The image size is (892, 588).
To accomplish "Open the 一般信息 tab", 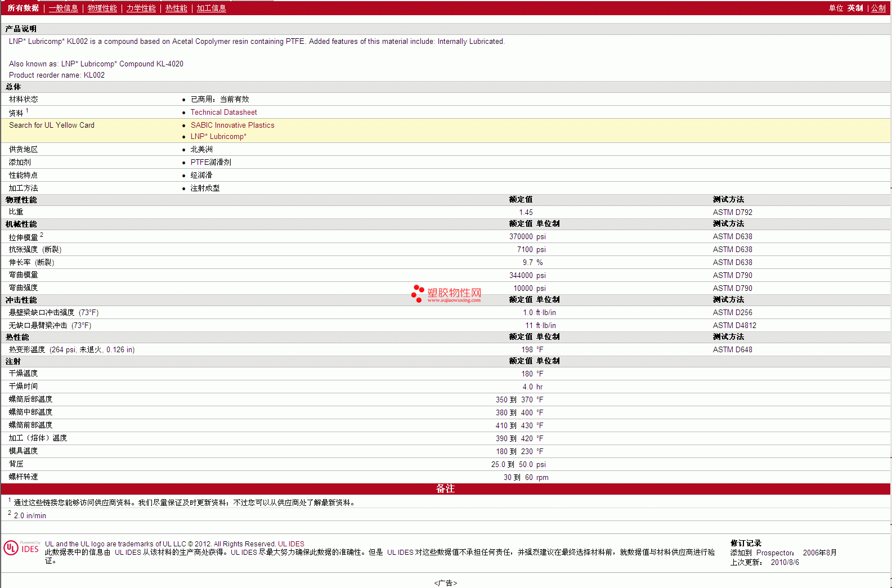I will (63, 8).
